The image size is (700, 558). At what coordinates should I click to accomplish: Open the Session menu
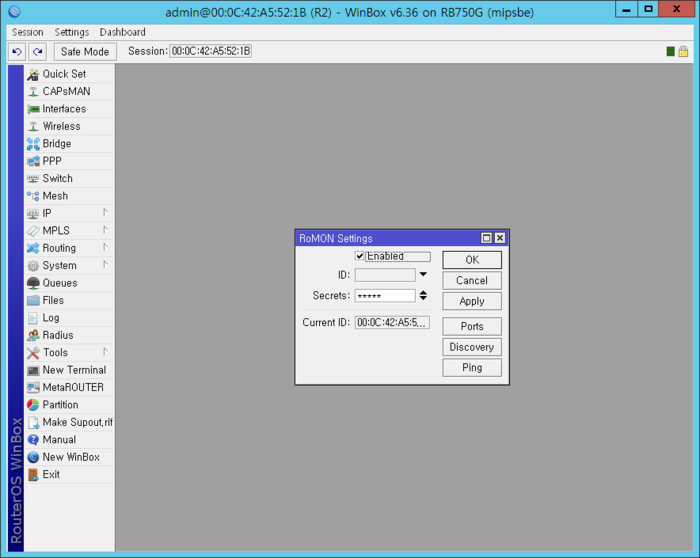[x=28, y=32]
